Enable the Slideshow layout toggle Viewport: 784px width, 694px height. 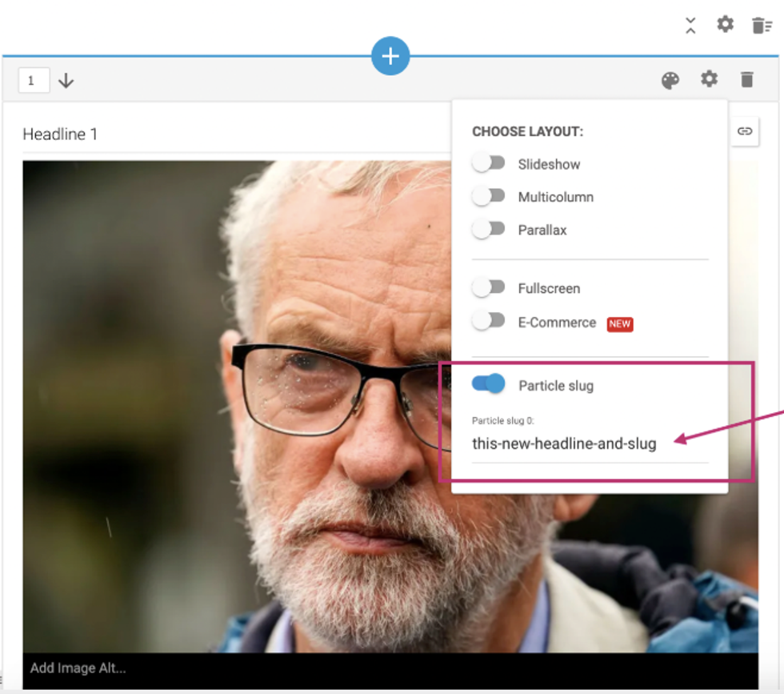(489, 163)
